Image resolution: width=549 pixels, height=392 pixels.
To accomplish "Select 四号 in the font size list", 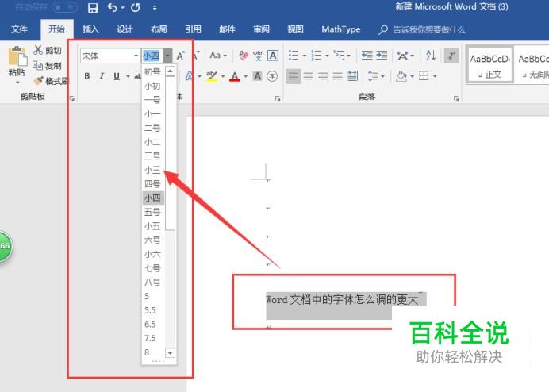I will click(152, 184).
